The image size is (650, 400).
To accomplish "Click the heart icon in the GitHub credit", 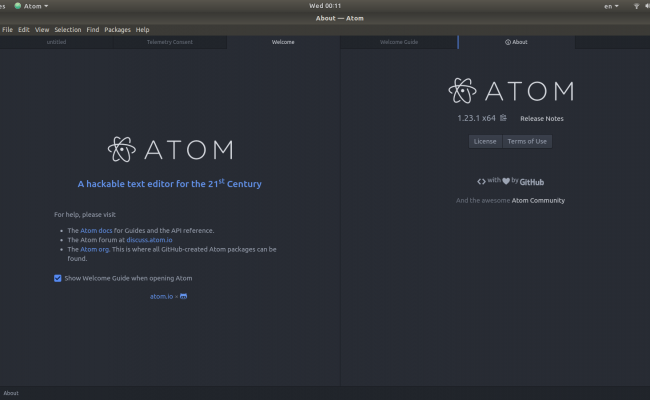I will point(506,181).
